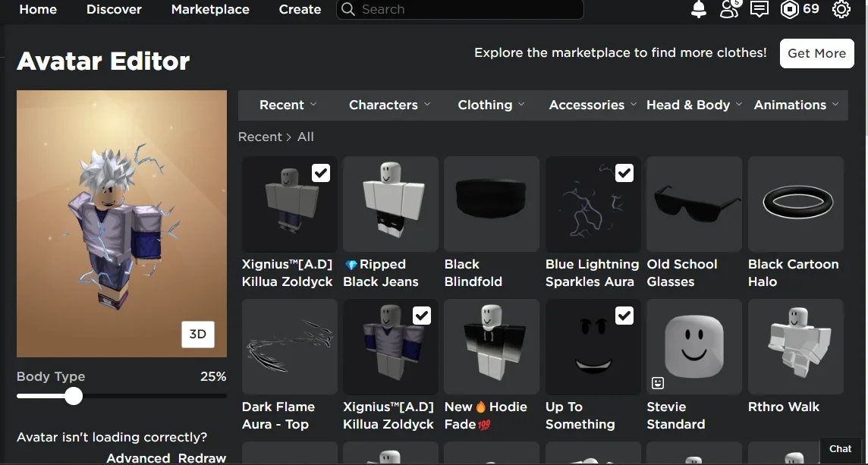This screenshot has width=868, height=465.
Task: Open the Discover page
Action: click(x=114, y=9)
